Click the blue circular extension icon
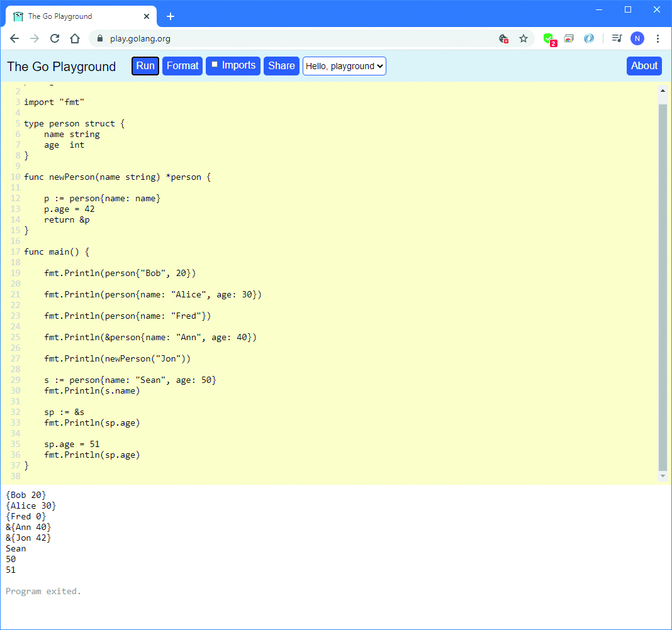Image resolution: width=672 pixels, height=630 pixels. [589, 38]
